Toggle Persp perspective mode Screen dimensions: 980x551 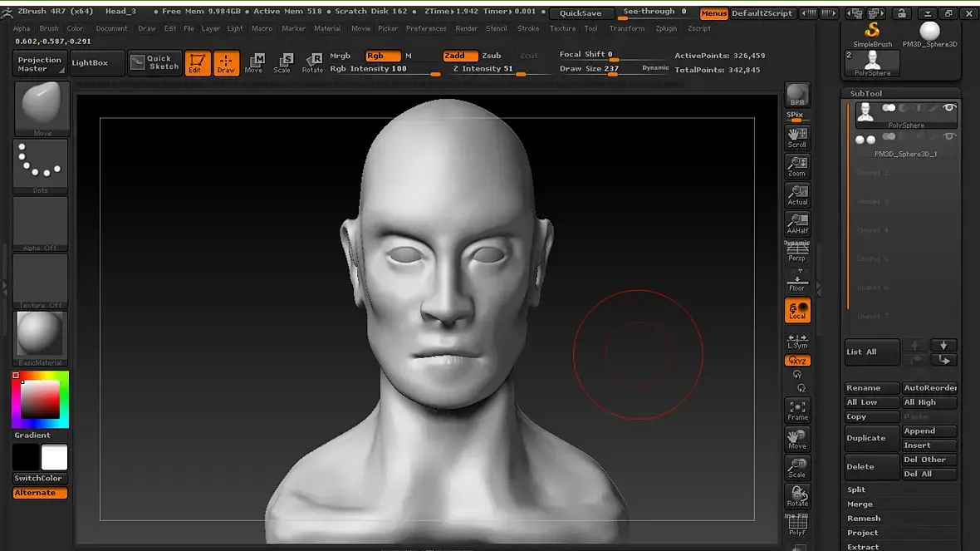(797, 252)
